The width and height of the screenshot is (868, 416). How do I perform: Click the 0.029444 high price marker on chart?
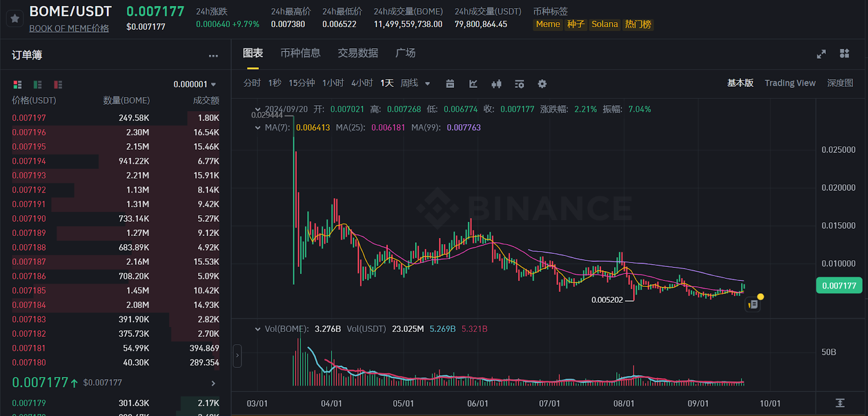pyautogui.click(x=267, y=115)
